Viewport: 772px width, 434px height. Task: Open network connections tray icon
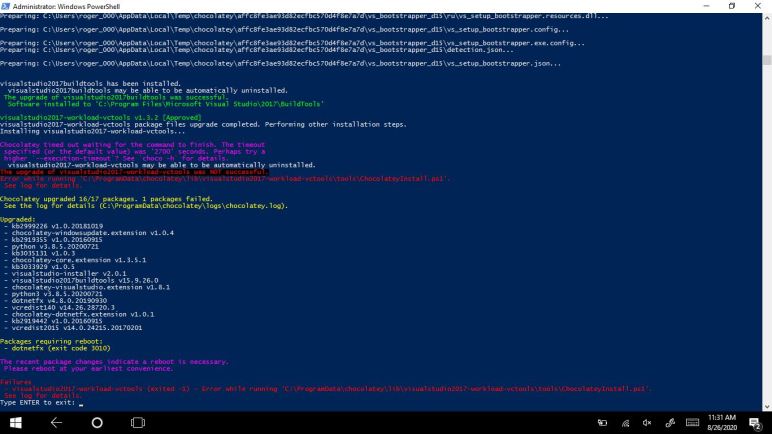click(x=625, y=423)
